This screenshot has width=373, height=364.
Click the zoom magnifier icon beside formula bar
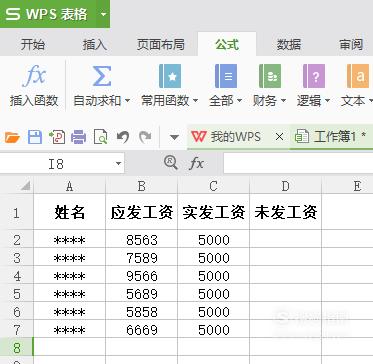pos(171,163)
